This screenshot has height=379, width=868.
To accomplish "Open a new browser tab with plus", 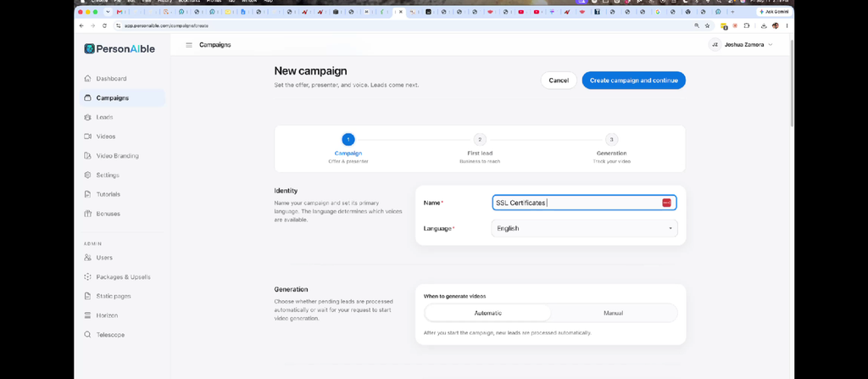I will pos(732,12).
